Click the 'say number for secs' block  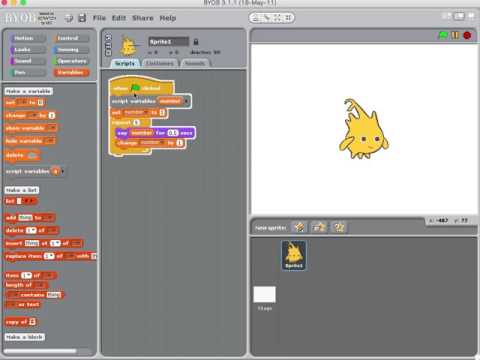point(155,133)
